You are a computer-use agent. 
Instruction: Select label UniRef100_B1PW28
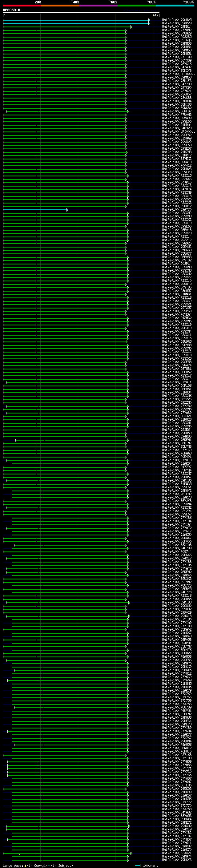pyautogui.click(x=177, y=419)
